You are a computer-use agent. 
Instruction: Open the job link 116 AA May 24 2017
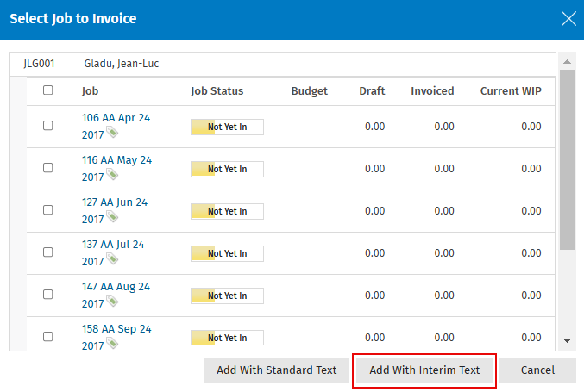[x=116, y=168]
